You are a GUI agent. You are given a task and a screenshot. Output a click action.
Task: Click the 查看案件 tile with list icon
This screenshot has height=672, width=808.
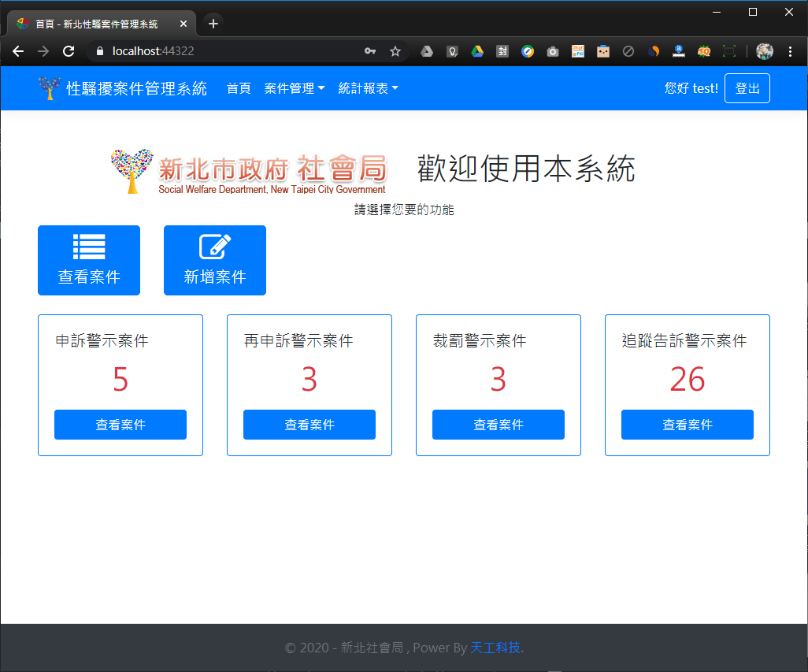pyautogui.click(x=89, y=260)
